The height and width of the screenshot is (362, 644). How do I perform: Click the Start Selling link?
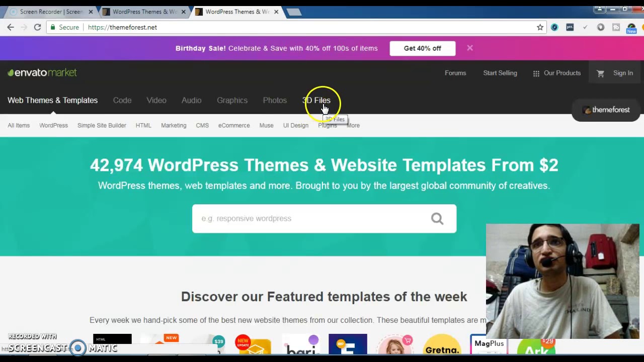tap(500, 73)
